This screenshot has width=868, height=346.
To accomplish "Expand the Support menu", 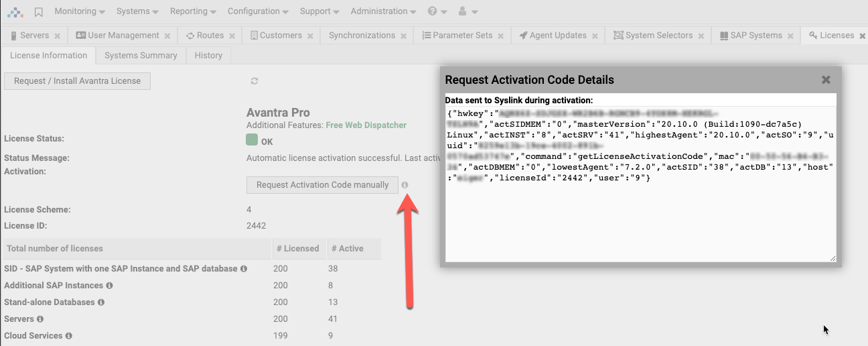I will tap(319, 11).
